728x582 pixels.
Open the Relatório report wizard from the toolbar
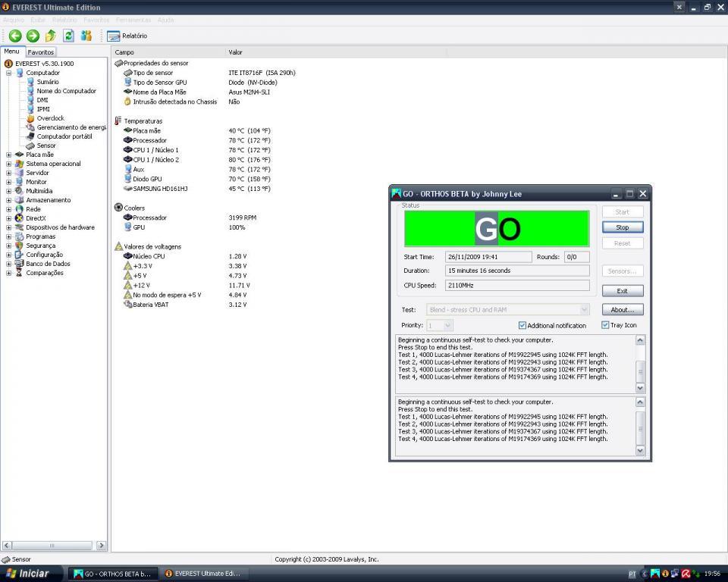(x=127, y=36)
